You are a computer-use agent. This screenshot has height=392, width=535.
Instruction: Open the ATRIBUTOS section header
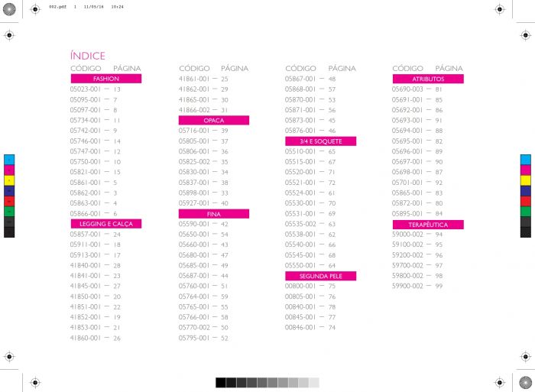tap(428, 79)
